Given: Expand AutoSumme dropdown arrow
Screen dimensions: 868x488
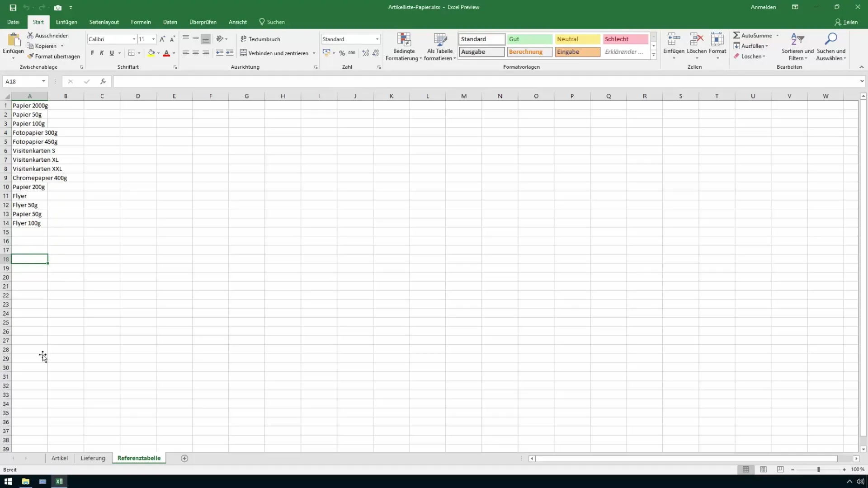Looking at the screenshot, I should tap(778, 35).
